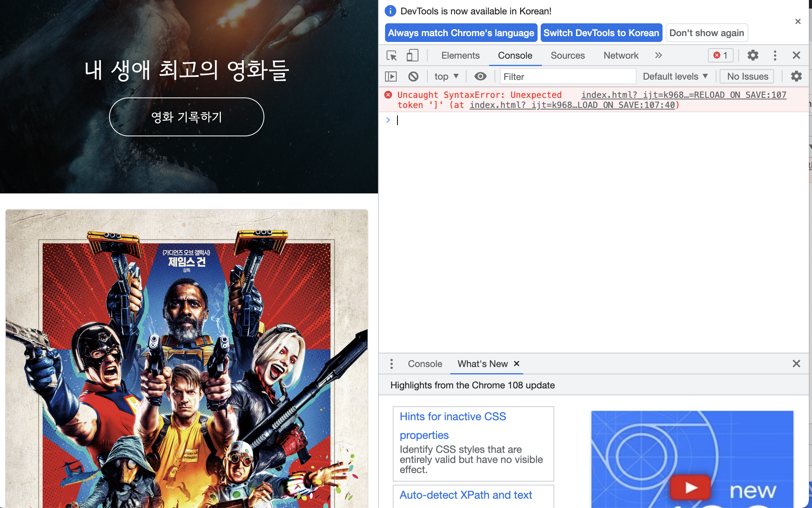Open index.html source link at line 107

tap(684, 95)
